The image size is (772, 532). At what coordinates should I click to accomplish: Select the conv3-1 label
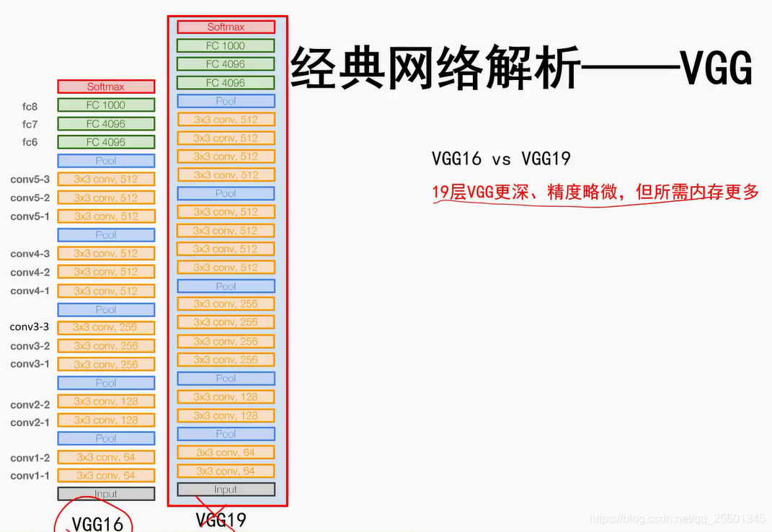tap(30, 363)
